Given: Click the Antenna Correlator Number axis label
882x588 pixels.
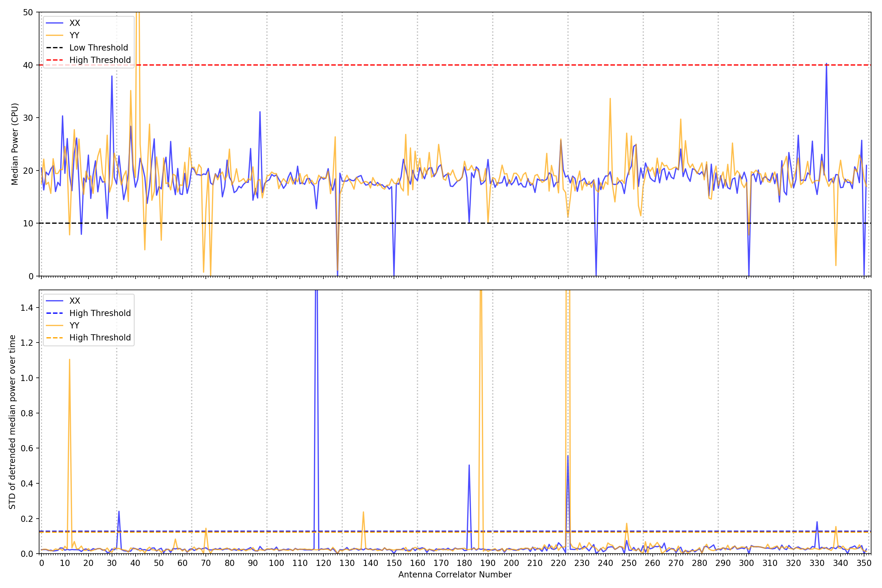Looking at the screenshot, I should tap(455, 574).
